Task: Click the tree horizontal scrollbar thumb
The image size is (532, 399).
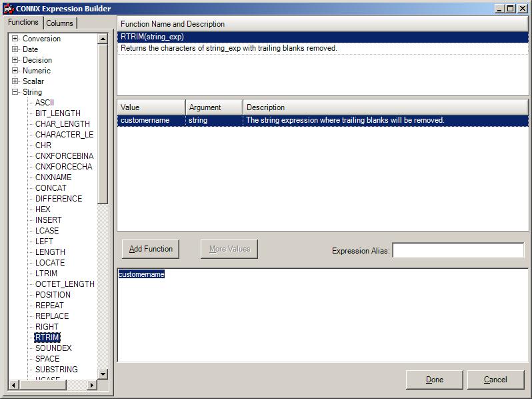Action: point(43,385)
